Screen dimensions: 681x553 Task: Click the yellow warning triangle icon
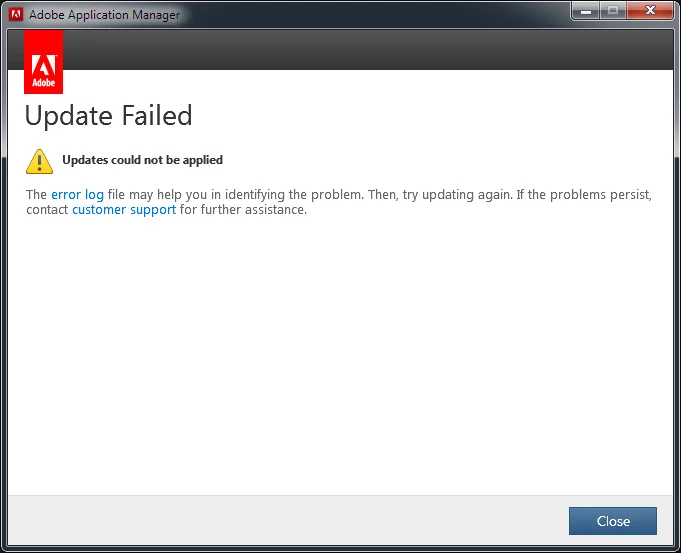tap(40, 162)
